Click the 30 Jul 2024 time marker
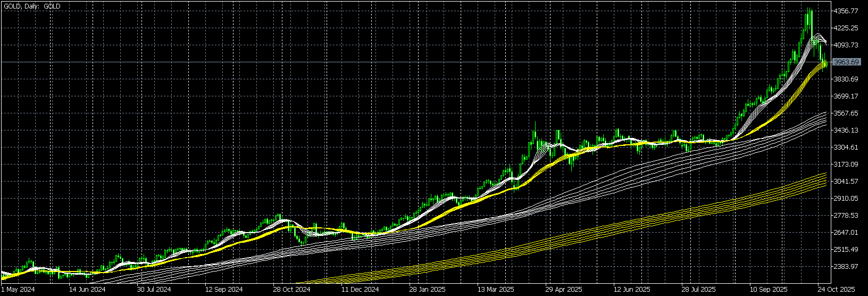The width and height of the screenshot is (868, 296). [154, 290]
